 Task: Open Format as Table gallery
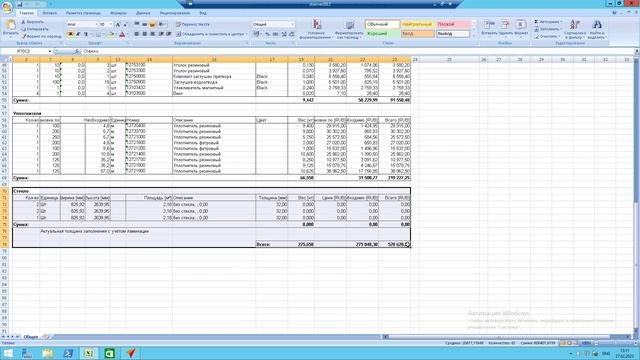tap(349, 29)
